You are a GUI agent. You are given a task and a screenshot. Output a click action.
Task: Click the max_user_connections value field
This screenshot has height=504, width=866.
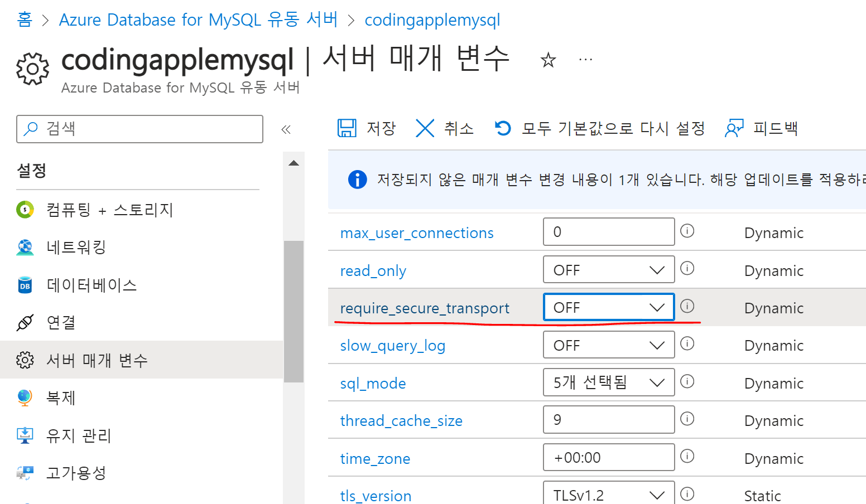click(x=609, y=232)
